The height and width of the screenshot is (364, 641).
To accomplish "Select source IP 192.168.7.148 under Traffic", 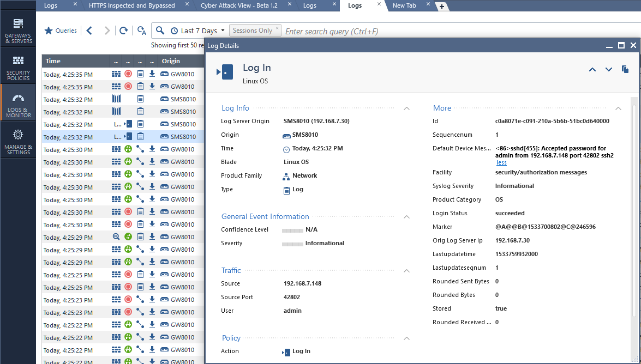I will [x=303, y=283].
